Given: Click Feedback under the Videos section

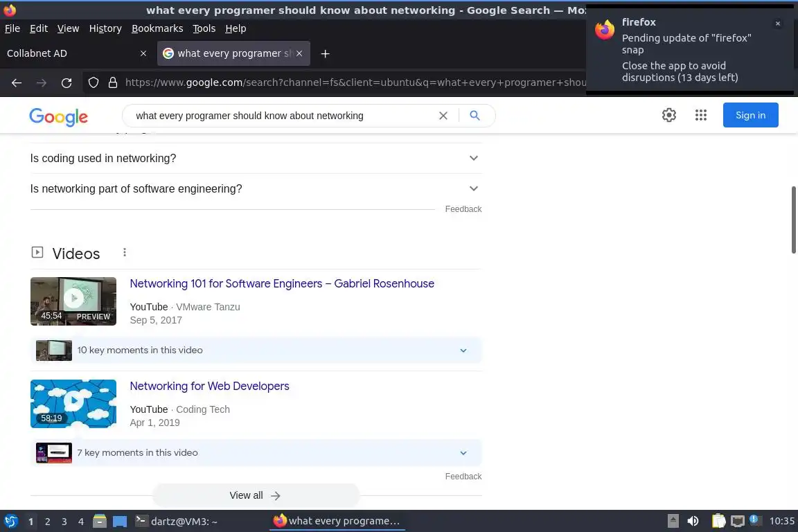Looking at the screenshot, I should coord(463,477).
